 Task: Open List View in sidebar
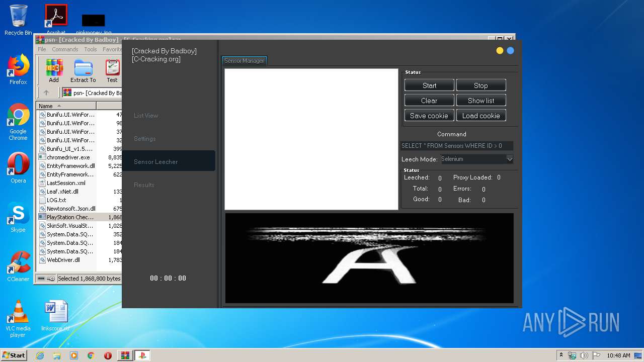(146, 116)
